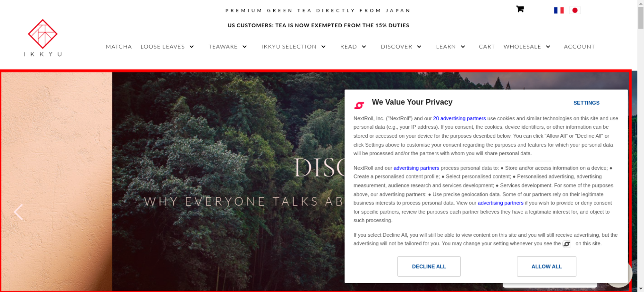Go to previous slide with left arrow
Viewport: 644px width, 292px height.
point(18,212)
